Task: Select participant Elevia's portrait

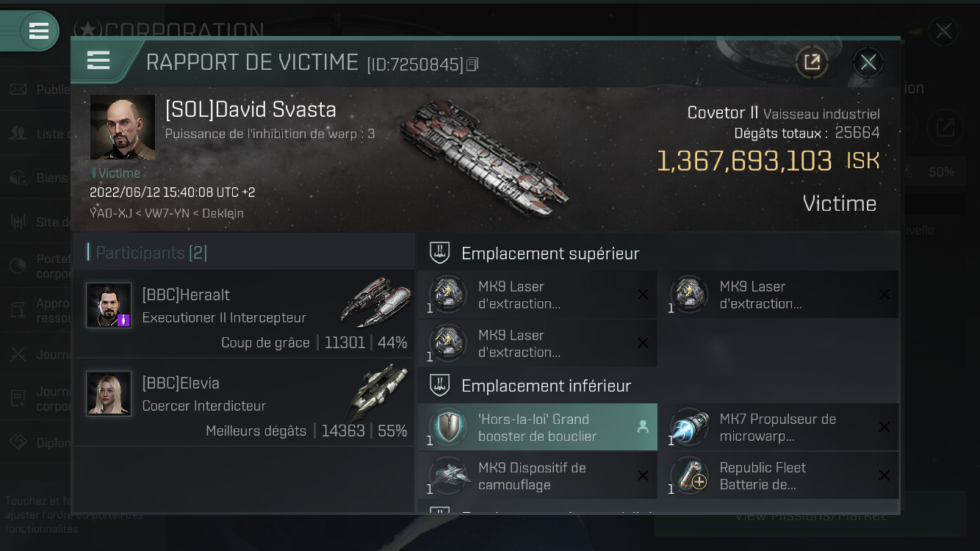Action: coord(109,393)
